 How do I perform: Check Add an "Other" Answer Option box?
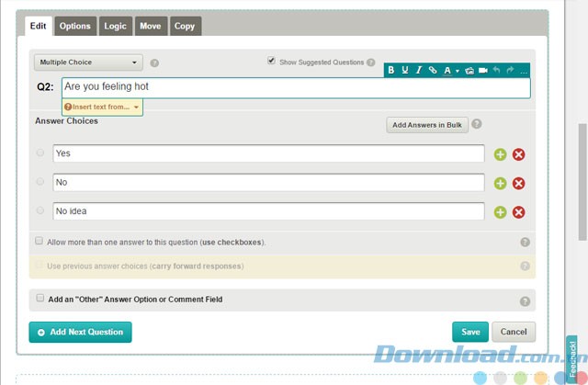pyautogui.click(x=40, y=299)
